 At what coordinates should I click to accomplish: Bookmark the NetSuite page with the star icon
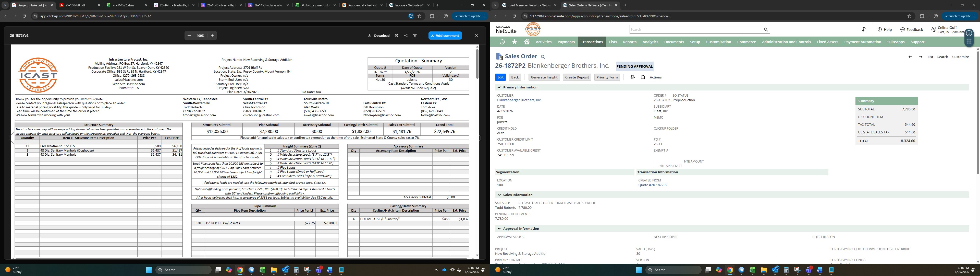(910, 16)
